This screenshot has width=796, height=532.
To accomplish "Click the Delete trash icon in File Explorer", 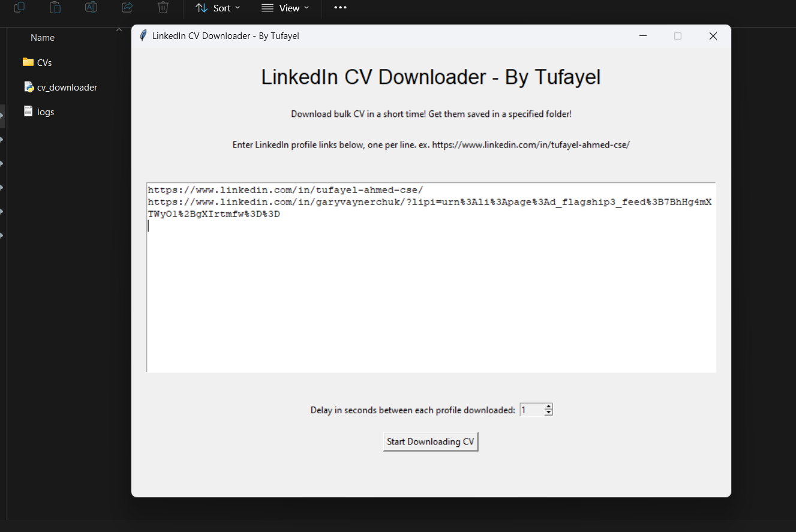I will point(163,7).
